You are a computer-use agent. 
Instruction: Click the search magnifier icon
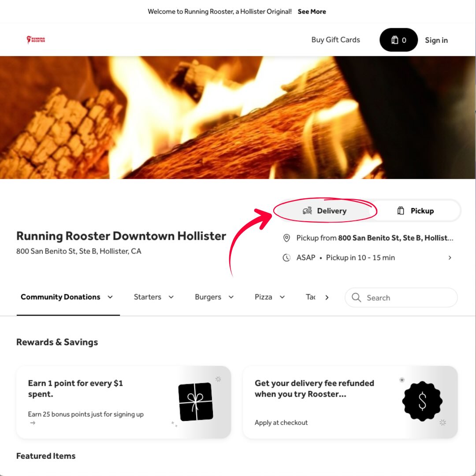(357, 297)
